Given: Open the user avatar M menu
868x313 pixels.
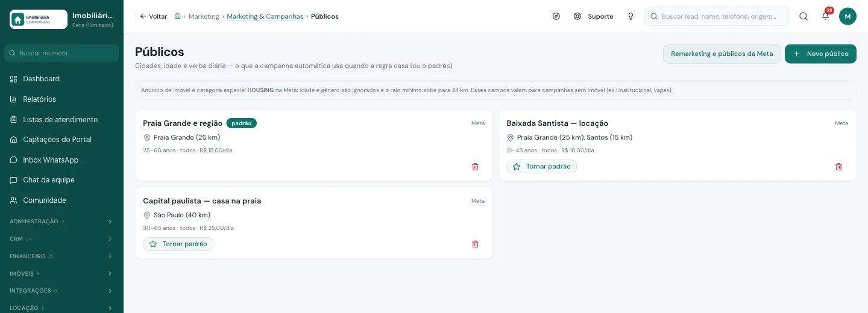Looking at the screenshot, I should pos(848,16).
